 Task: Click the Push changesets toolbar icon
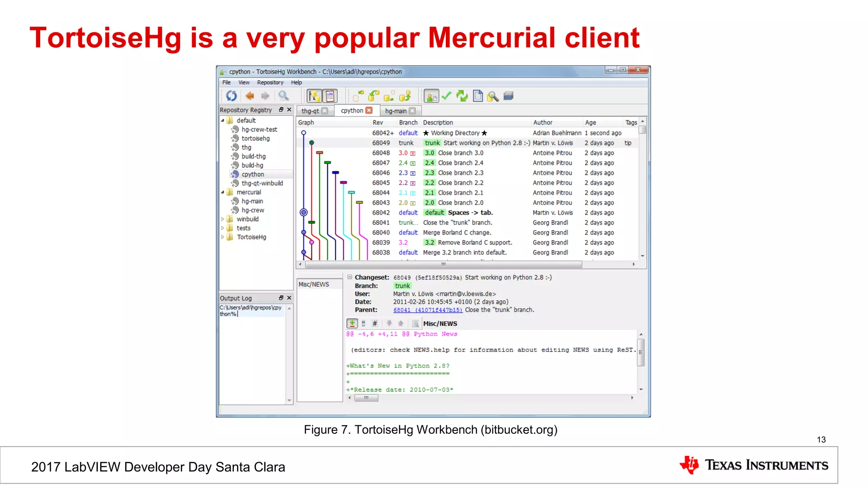coord(405,96)
